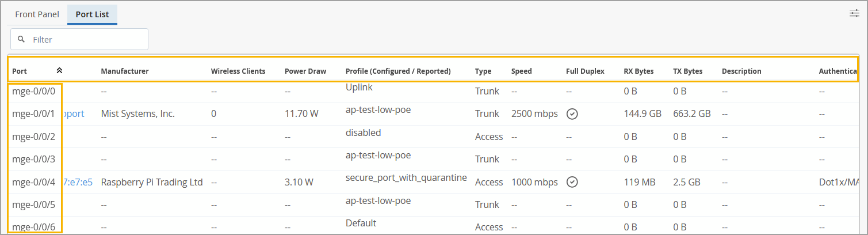Open table column settings icon
The image size is (868, 235).
coord(854,13)
